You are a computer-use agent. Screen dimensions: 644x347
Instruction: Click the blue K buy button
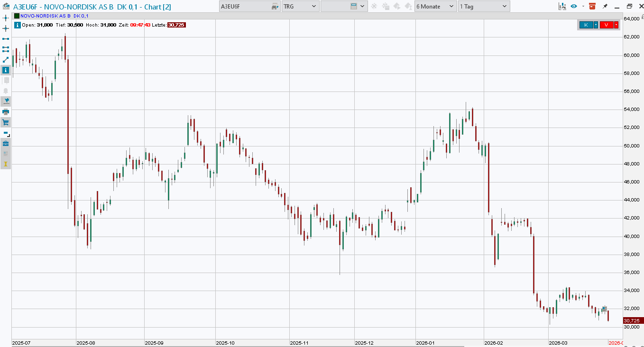coord(586,25)
